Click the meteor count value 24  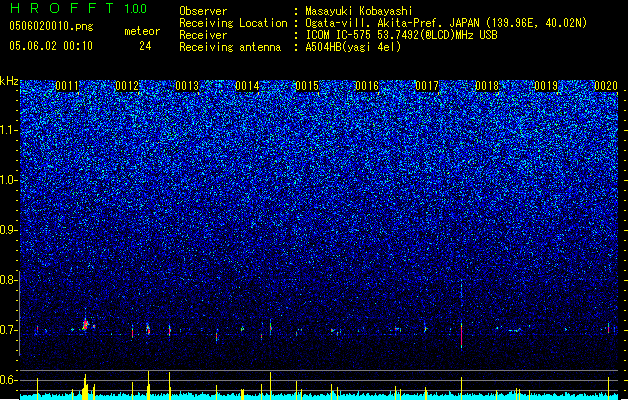point(145,46)
